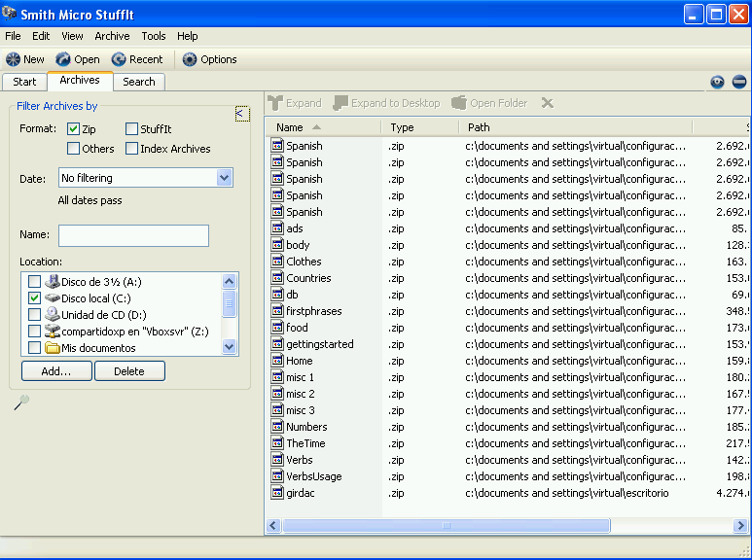Click the zip icon next to food
Viewport: 752px width, 560px height.
[x=277, y=327]
